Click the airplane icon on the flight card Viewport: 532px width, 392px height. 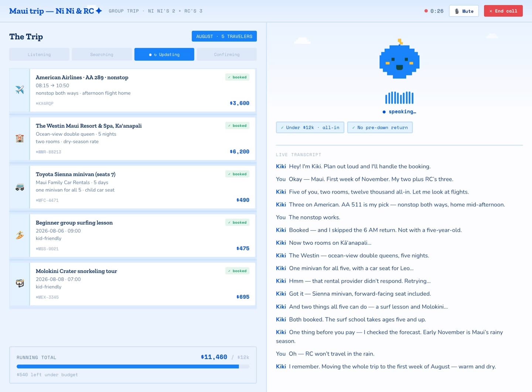click(x=20, y=90)
